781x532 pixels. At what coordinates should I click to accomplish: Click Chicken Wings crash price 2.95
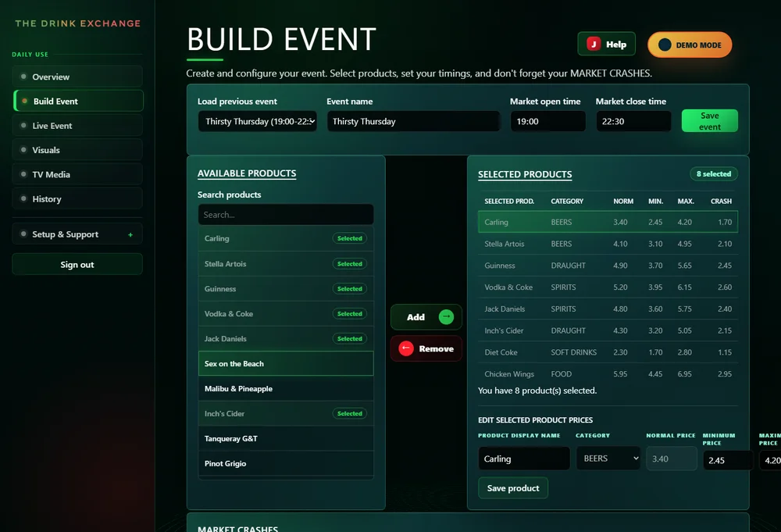724,373
